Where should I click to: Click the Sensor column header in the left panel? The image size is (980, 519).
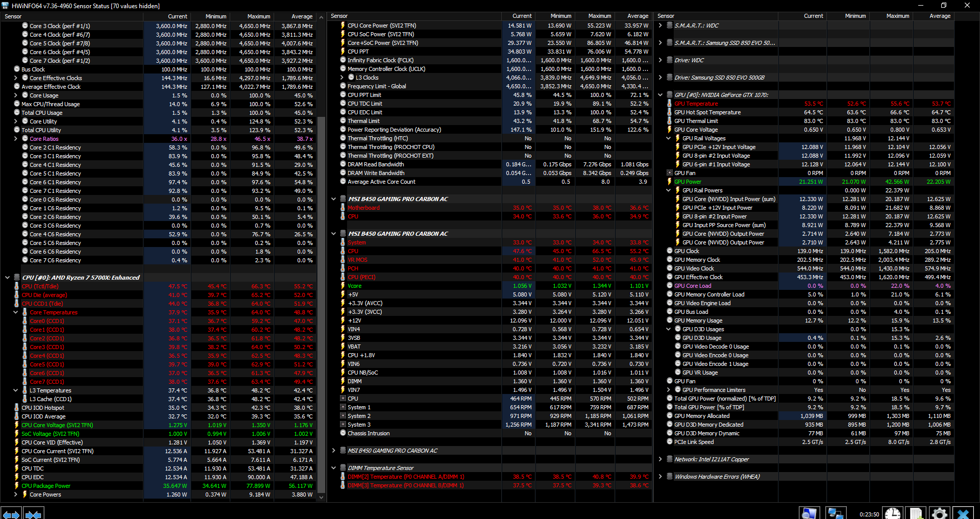click(71, 16)
